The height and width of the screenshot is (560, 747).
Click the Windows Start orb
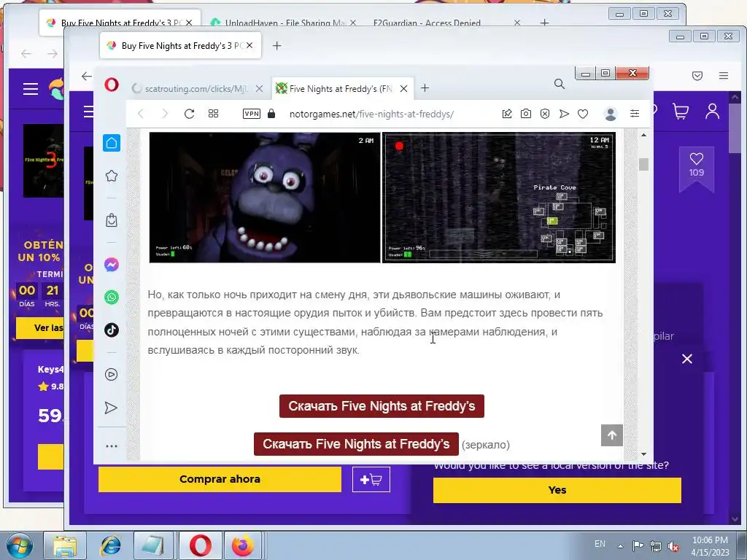(19, 545)
